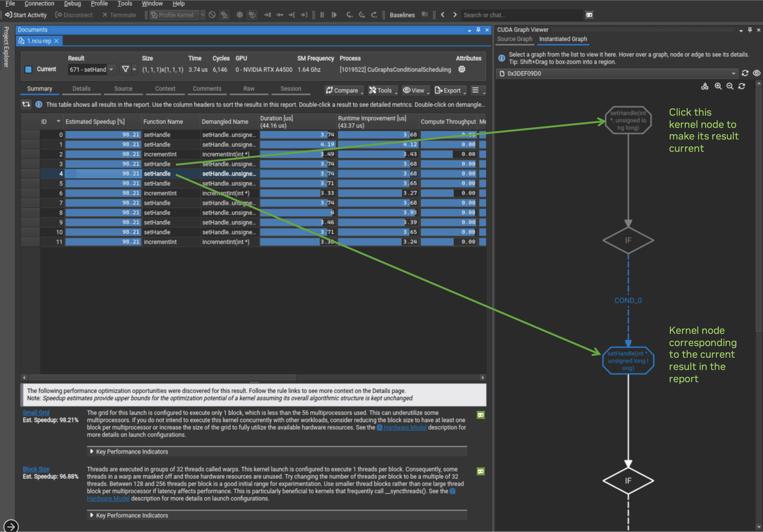Go back with the left chevron icon
Screen dimensions: 763x532
point(443,15)
